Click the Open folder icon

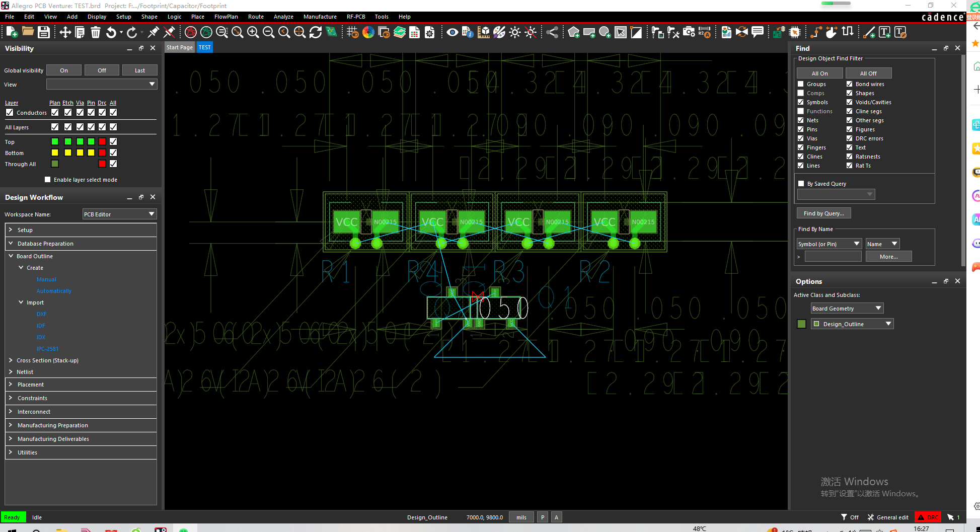28,32
